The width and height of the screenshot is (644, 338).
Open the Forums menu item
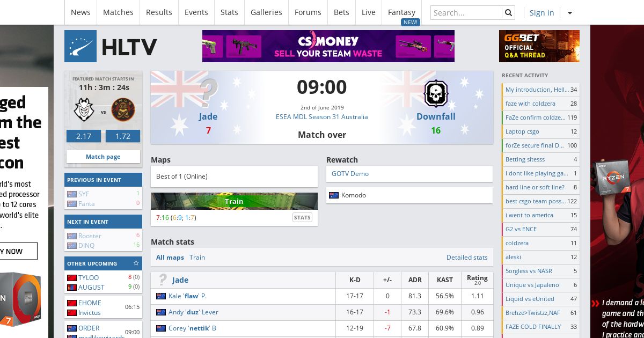[x=308, y=12]
